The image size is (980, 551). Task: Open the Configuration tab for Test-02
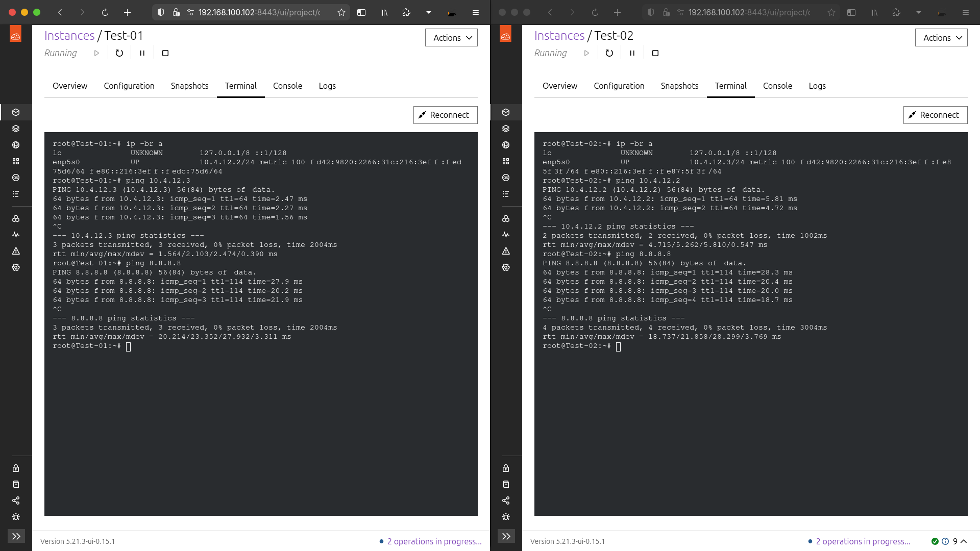pos(618,86)
